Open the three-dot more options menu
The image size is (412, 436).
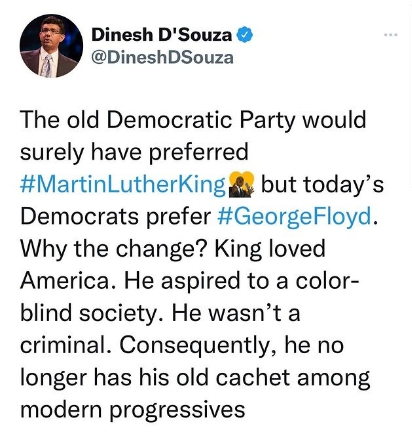(391, 34)
